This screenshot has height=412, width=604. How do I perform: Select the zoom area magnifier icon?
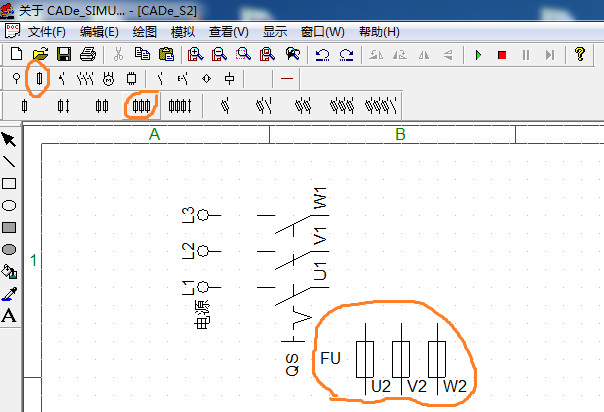pyautogui.click(x=243, y=54)
